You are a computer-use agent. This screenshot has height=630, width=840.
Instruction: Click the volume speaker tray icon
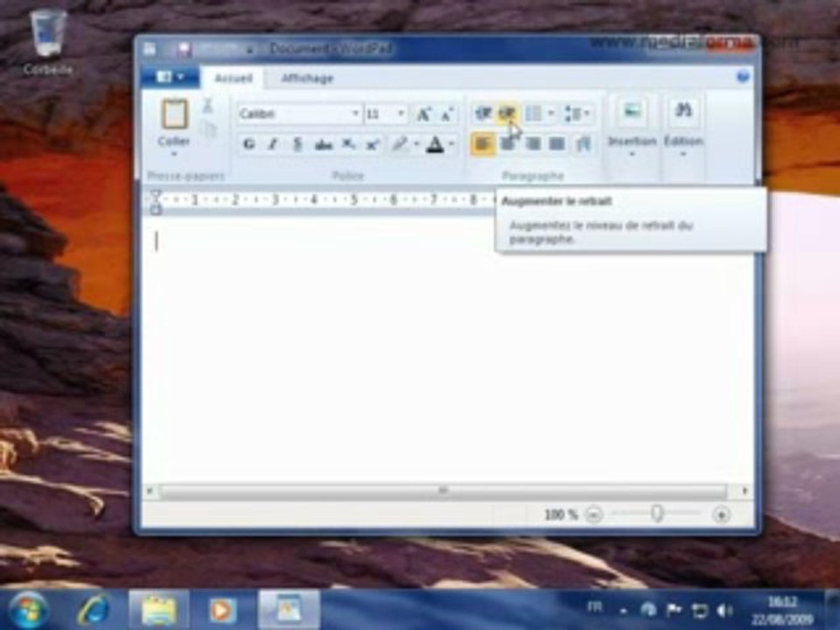[x=724, y=610]
